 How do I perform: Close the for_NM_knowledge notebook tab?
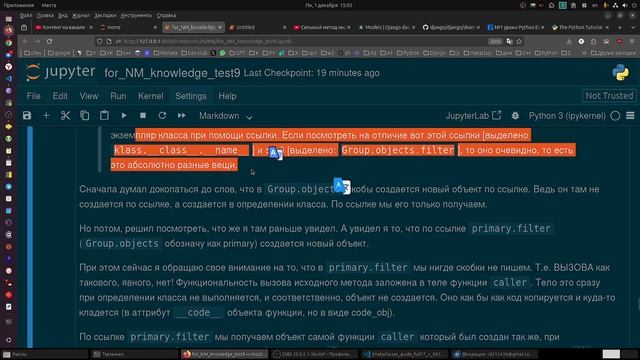(x=220, y=27)
